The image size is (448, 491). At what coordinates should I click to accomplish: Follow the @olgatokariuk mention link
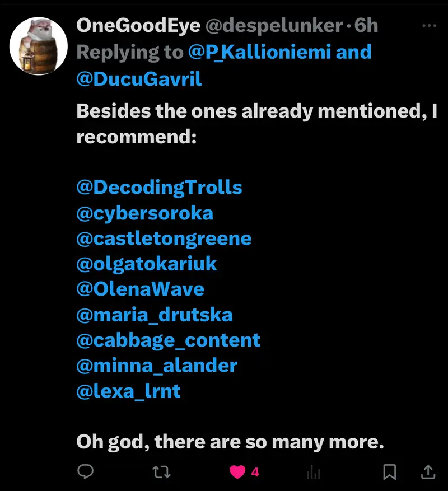pyautogui.click(x=146, y=264)
